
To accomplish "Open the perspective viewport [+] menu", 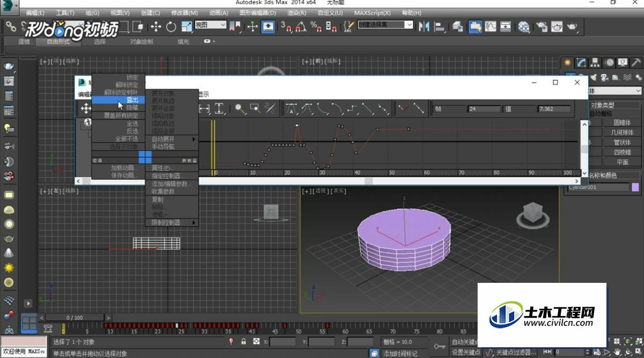I will [x=305, y=191].
